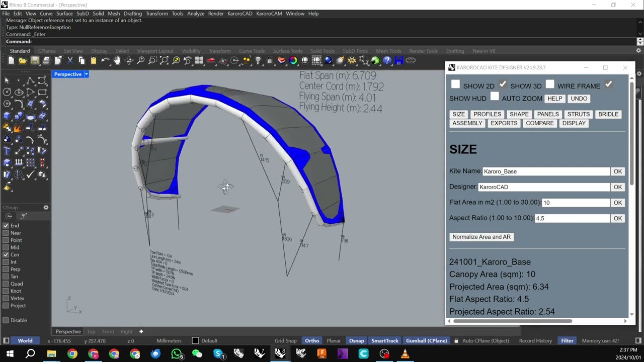Viewport: 644px width, 362px height.
Task: Enable the AUTO ZOOM checkbox
Action: click(x=495, y=97)
